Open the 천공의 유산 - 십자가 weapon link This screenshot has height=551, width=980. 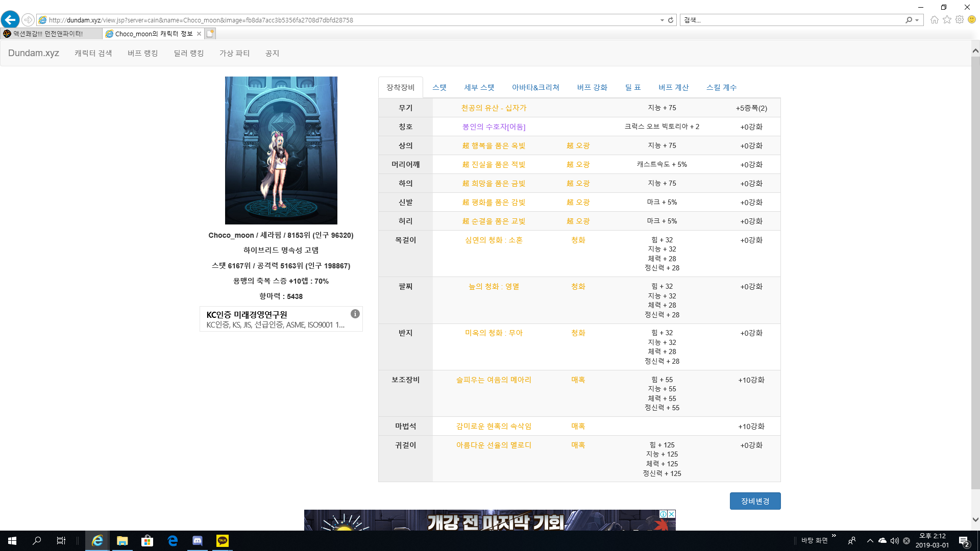tap(494, 108)
